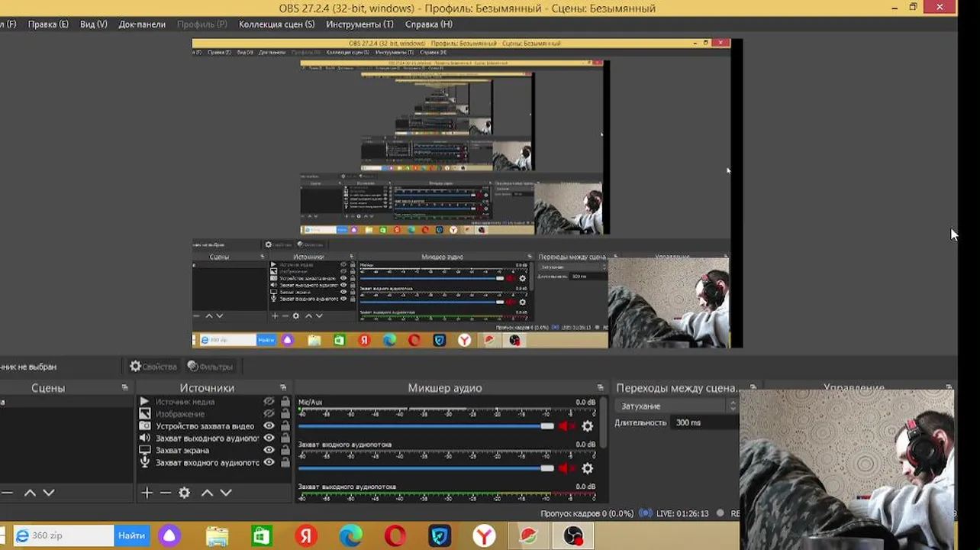
Task: Open the Фильтры (Filters) button
Action: click(211, 367)
